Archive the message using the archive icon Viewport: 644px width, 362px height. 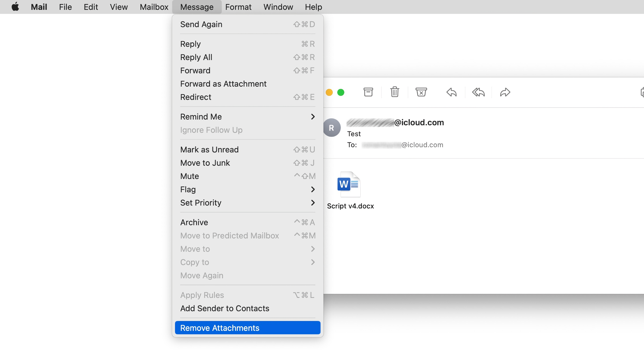click(368, 92)
